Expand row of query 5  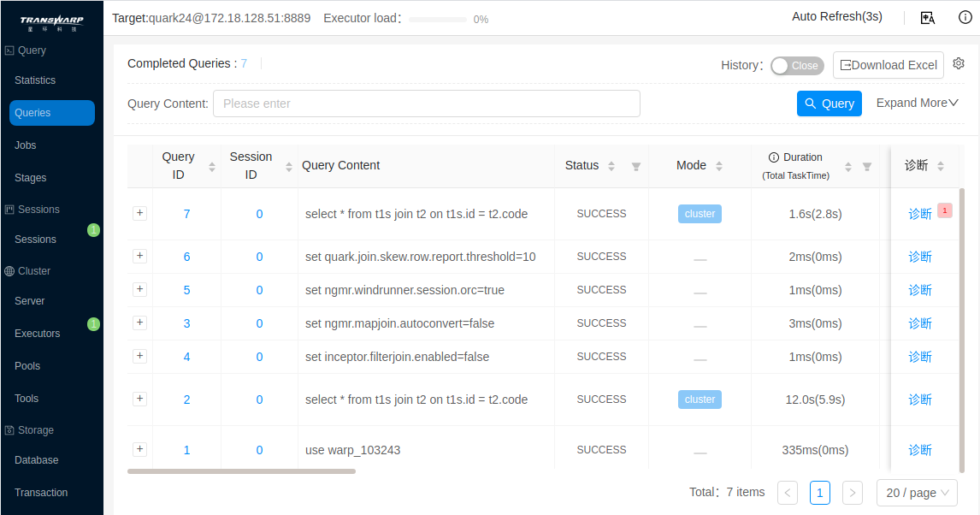pos(140,289)
